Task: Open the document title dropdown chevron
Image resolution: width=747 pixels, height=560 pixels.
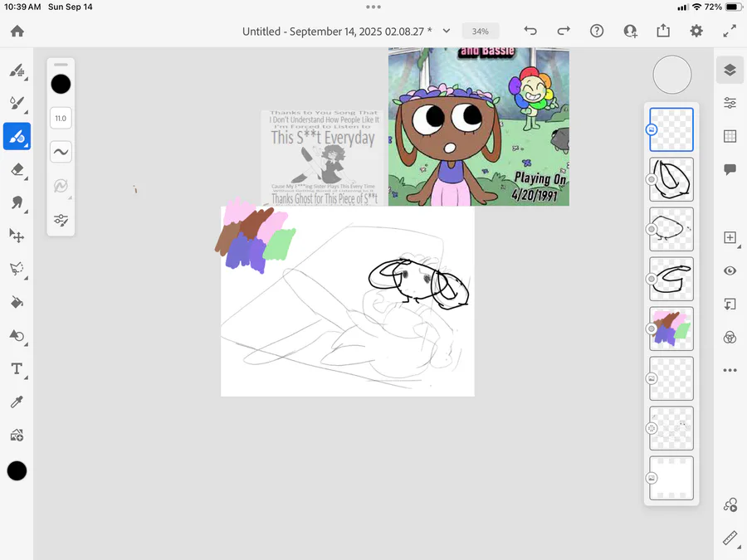Action: (x=447, y=32)
